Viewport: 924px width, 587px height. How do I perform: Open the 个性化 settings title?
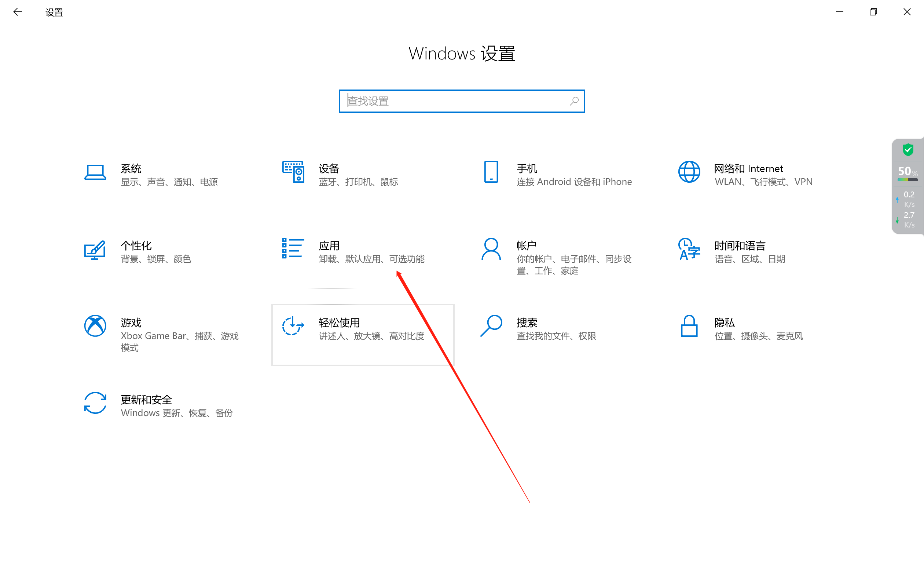tap(136, 246)
